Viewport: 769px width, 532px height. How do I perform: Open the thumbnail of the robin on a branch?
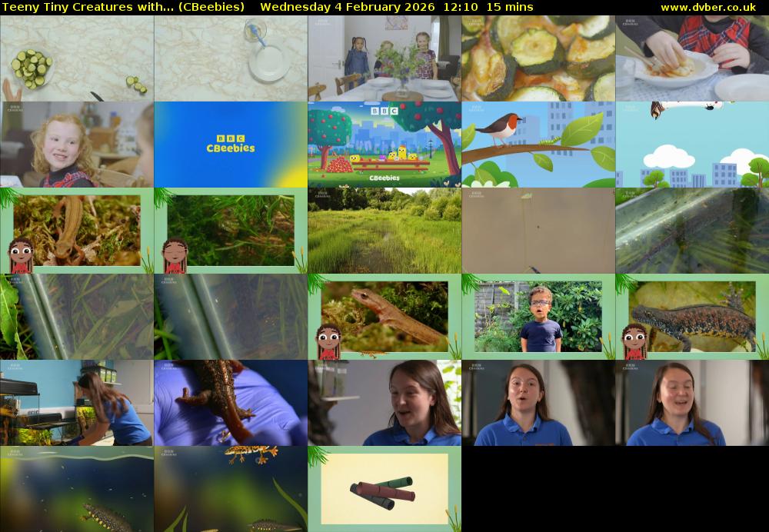click(538, 143)
